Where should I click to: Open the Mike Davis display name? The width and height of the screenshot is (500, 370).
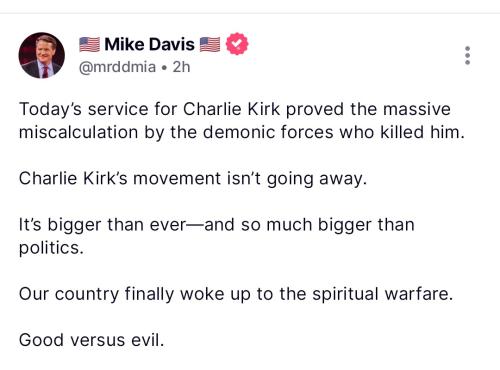(149, 44)
